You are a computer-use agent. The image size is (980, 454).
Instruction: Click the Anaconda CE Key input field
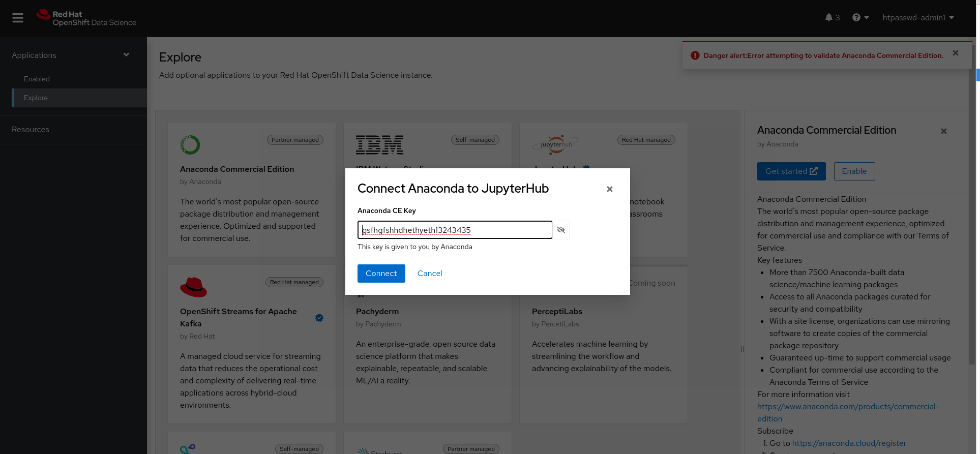(x=455, y=230)
